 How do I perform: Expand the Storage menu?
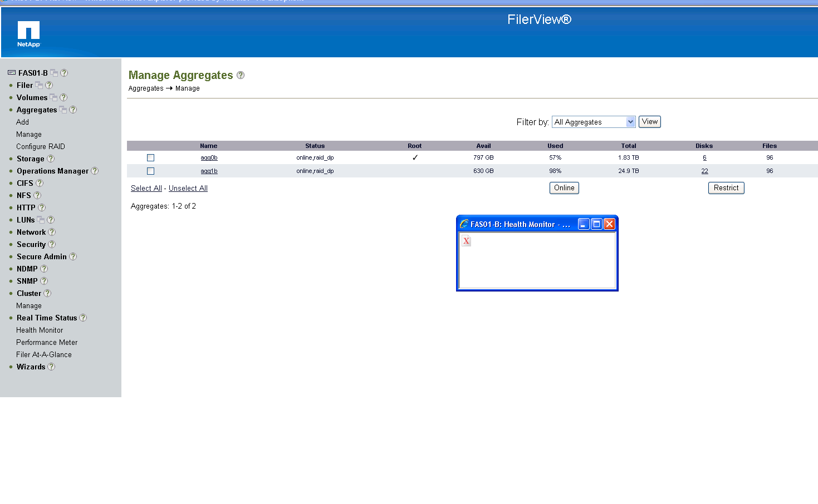pos(30,159)
